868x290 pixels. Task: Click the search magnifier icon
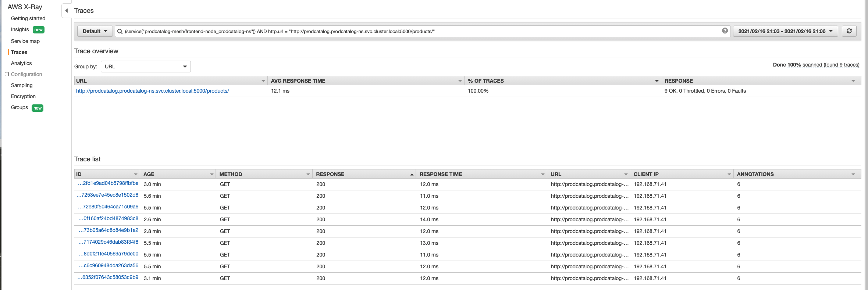tap(120, 32)
